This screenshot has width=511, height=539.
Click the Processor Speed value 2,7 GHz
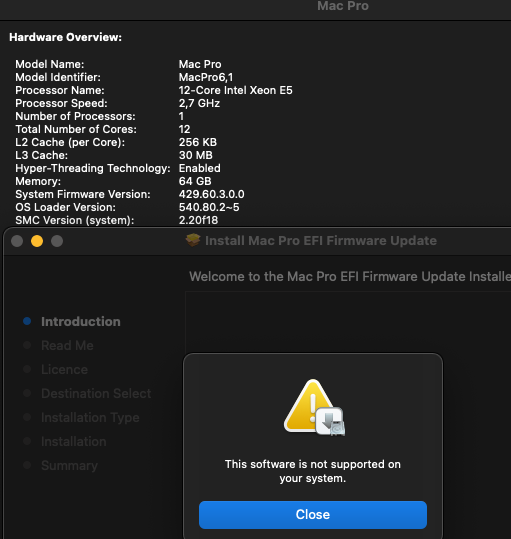pos(199,103)
